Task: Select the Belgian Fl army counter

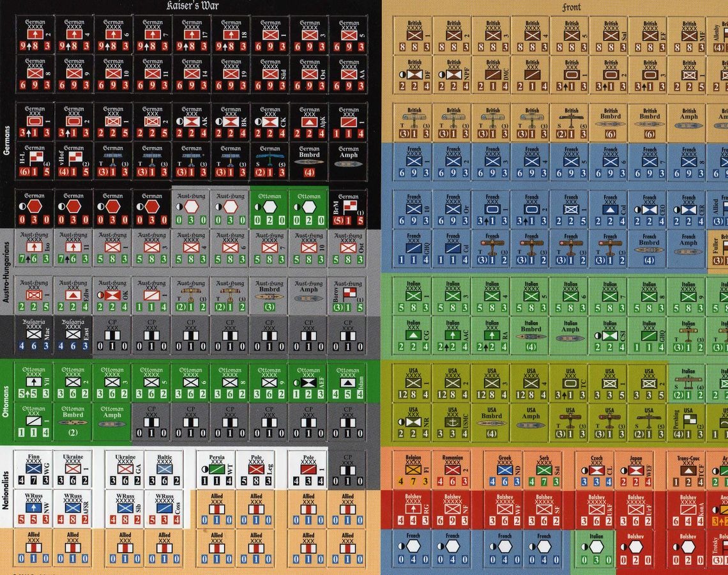Action: pyautogui.click(x=413, y=470)
